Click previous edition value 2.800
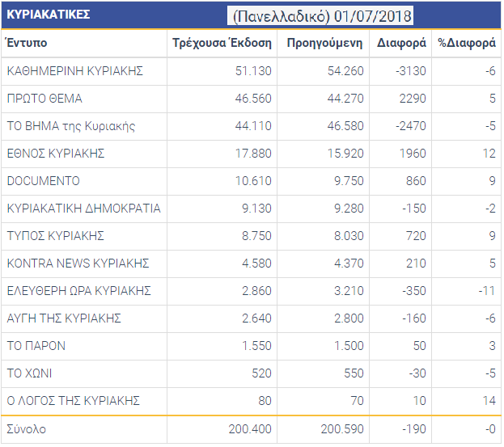 tap(349, 318)
